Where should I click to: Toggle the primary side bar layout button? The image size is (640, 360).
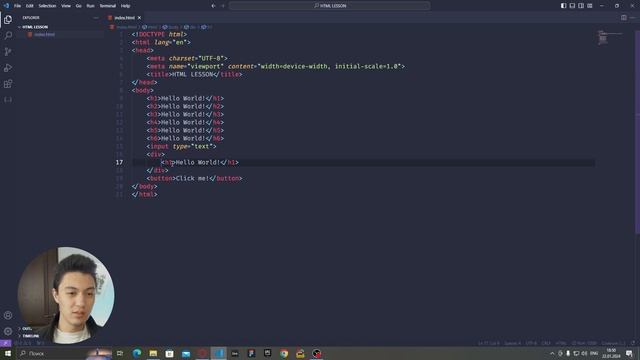click(x=563, y=6)
